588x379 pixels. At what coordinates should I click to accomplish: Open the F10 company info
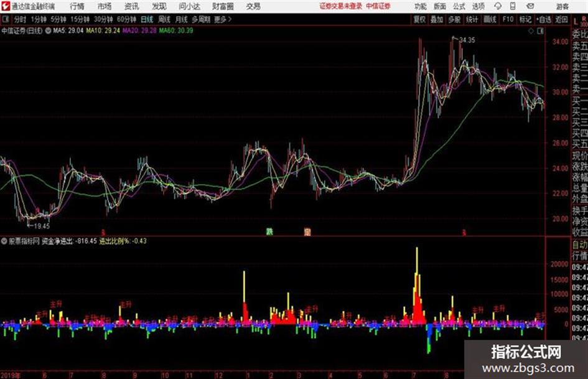point(508,19)
